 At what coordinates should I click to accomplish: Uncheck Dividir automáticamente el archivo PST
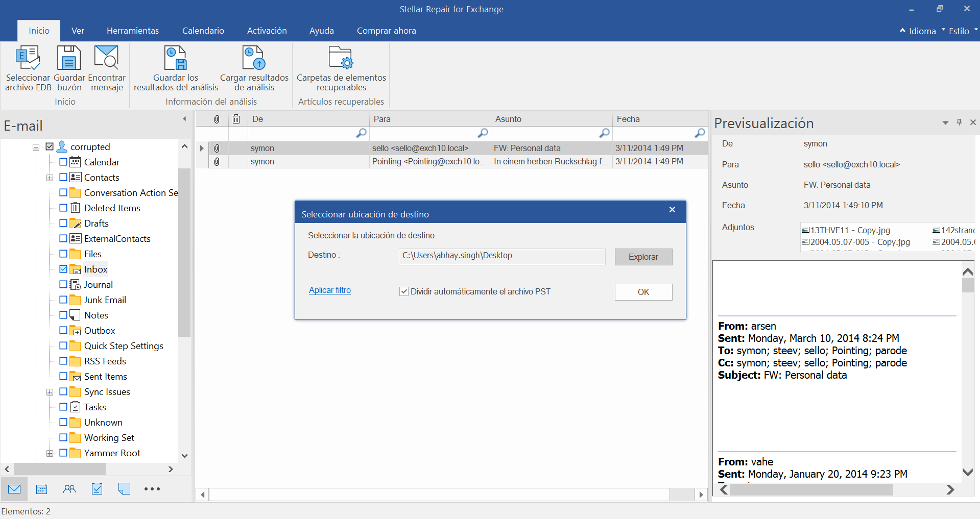(404, 291)
